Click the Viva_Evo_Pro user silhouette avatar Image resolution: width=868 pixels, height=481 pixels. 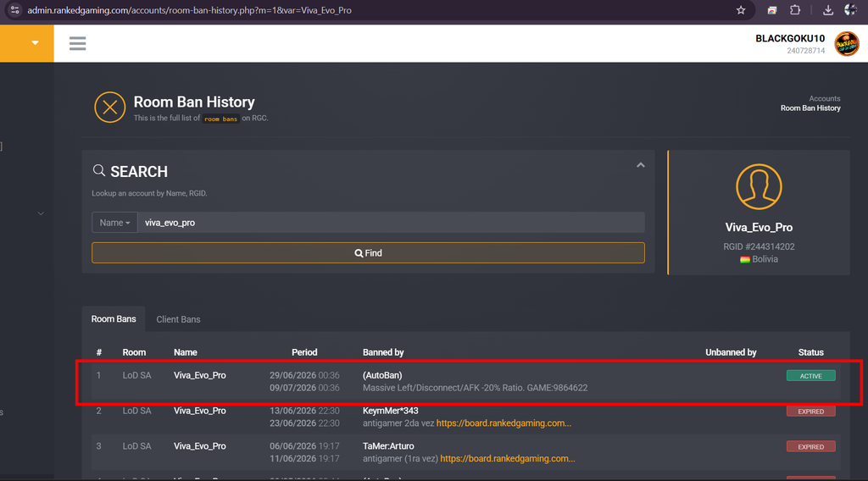(759, 186)
